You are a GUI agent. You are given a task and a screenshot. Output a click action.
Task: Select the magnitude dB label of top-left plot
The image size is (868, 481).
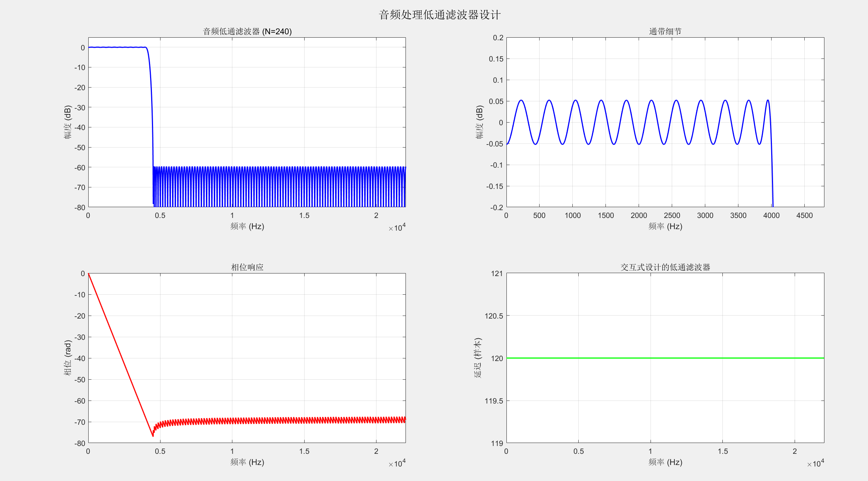click(67, 122)
